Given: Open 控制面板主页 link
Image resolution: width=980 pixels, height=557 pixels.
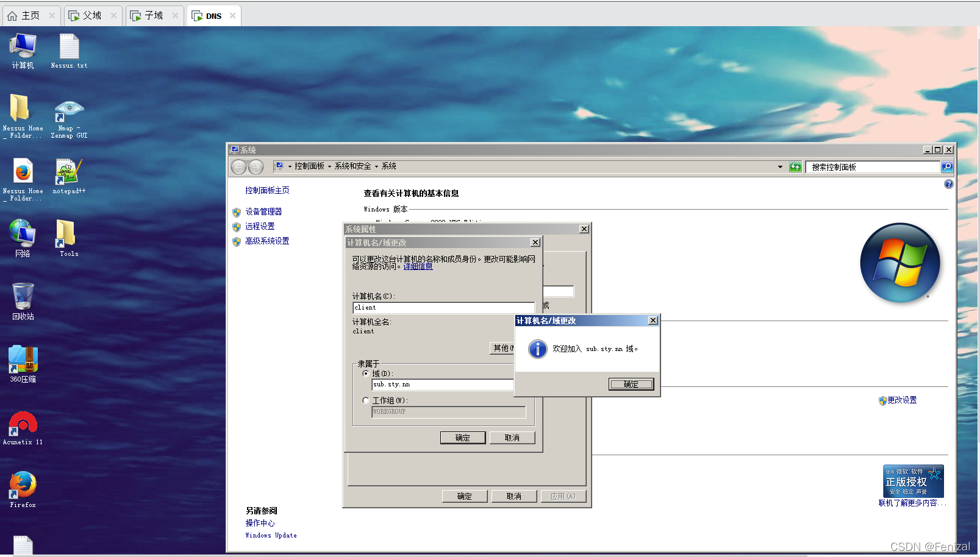Looking at the screenshot, I should click(x=267, y=190).
